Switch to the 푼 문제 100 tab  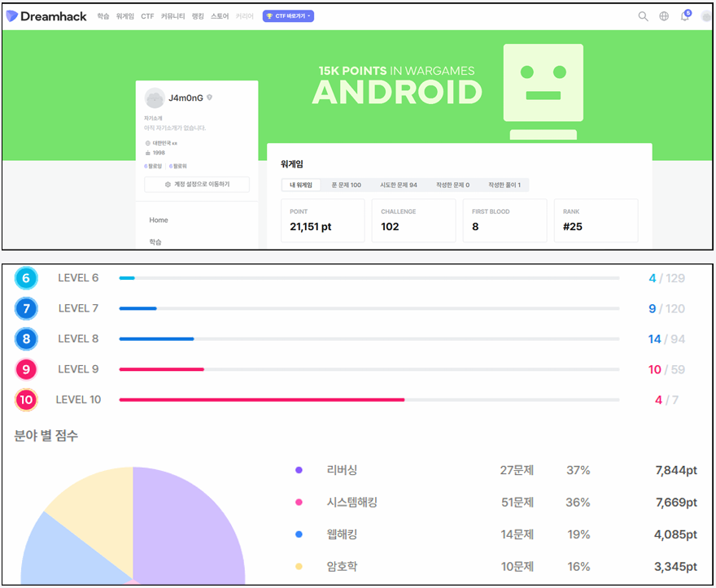click(x=346, y=185)
